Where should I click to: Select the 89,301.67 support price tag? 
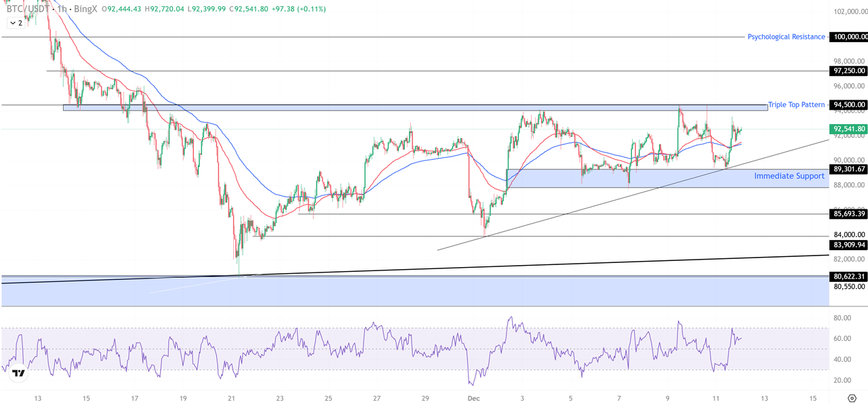coord(849,169)
